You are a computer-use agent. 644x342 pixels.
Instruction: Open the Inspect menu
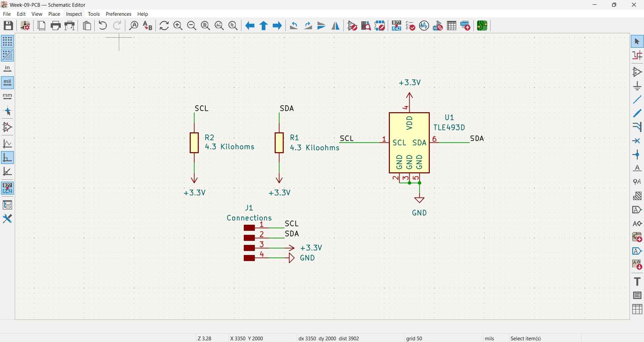[x=74, y=14]
